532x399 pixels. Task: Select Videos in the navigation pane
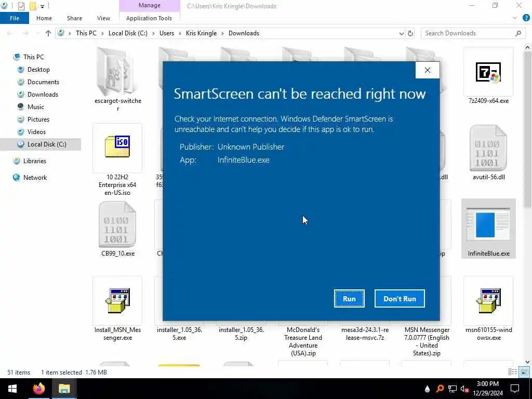click(x=36, y=132)
